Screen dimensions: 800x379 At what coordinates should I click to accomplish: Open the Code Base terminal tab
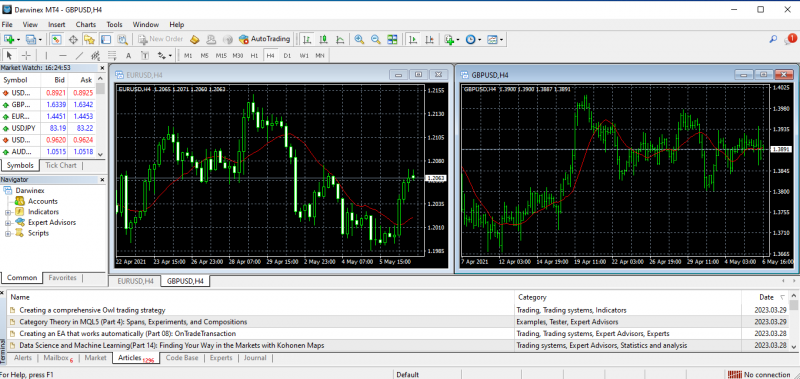tap(182, 358)
